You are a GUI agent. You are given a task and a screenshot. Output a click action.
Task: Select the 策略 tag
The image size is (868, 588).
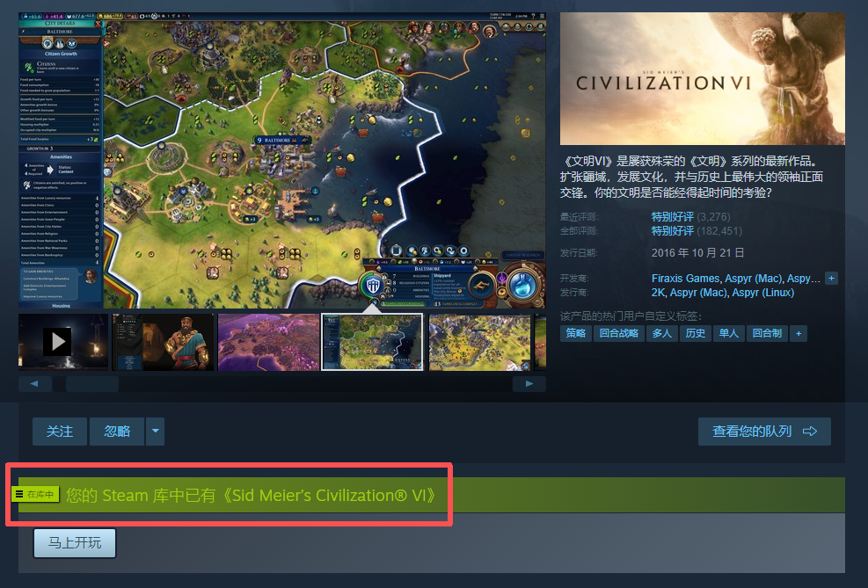point(576,333)
